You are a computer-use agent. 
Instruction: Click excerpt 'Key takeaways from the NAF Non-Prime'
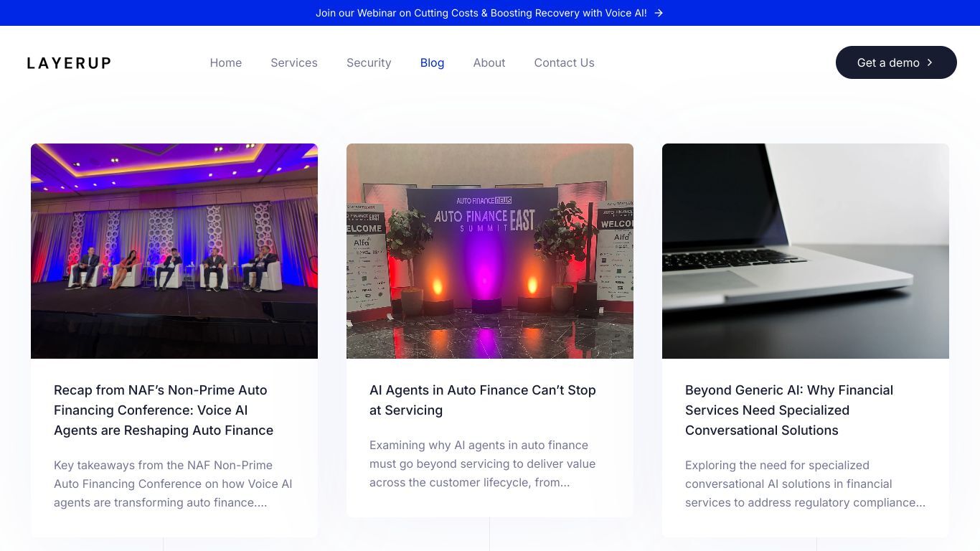[x=173, y=484]
